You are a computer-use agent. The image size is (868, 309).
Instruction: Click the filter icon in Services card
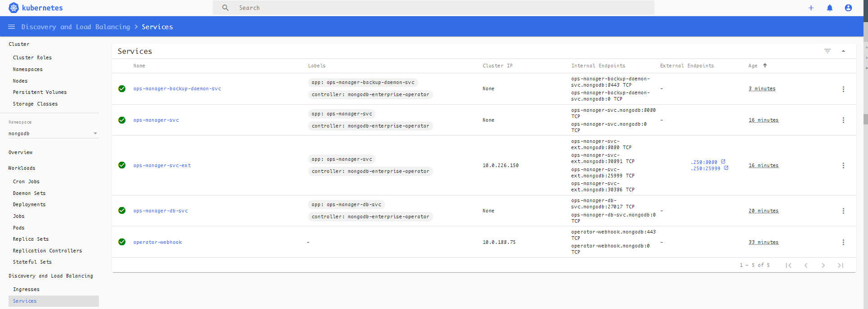[828, 51]
